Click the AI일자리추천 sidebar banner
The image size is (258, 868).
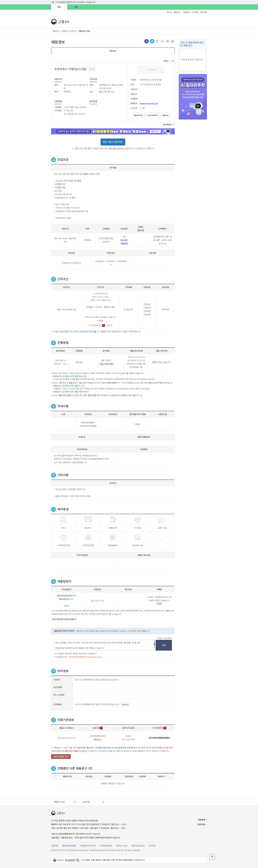(x=193, y=97)
